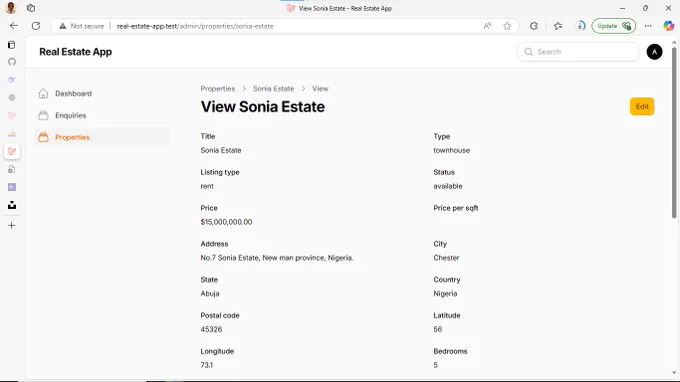Click the status value available

point(448,186)
